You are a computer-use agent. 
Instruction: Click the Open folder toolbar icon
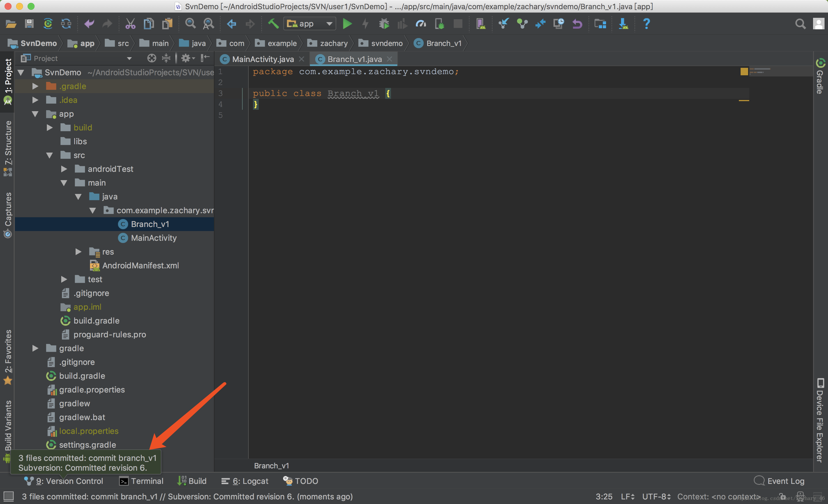tap(11, 24)
